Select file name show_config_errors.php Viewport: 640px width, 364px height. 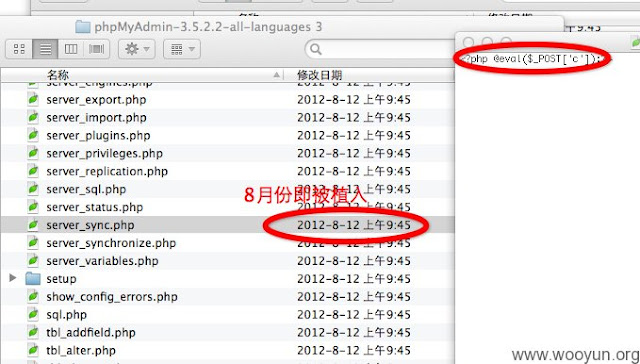112,297
